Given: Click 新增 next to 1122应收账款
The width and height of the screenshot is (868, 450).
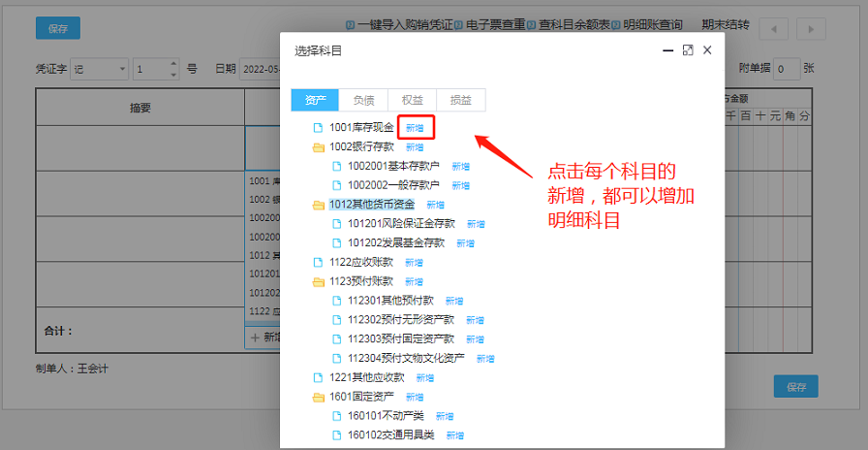Looking at the screenshot, I should pyautogui.click(x=414, y=263).
